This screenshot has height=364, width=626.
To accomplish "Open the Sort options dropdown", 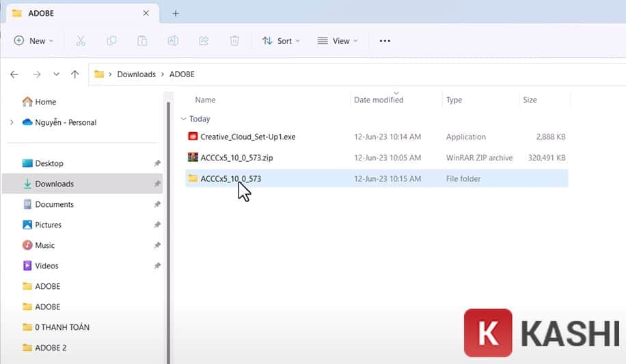I will [x=281, y=41].
